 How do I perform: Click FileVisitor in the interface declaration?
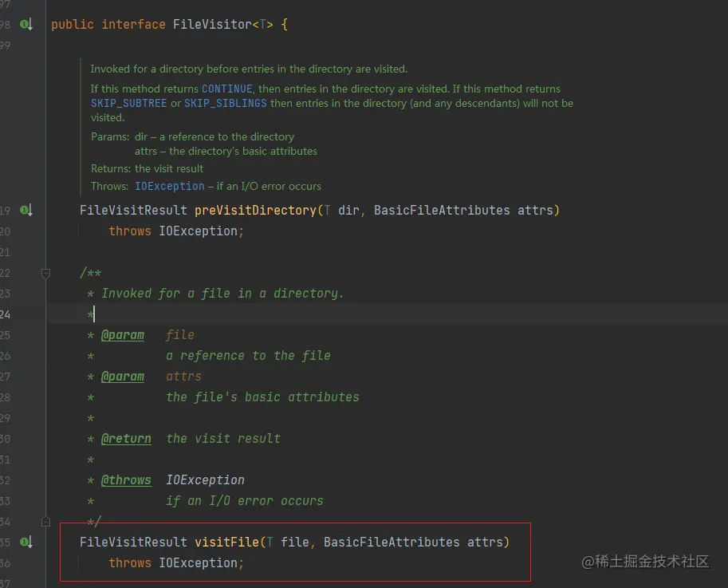[x=212, y=24]
